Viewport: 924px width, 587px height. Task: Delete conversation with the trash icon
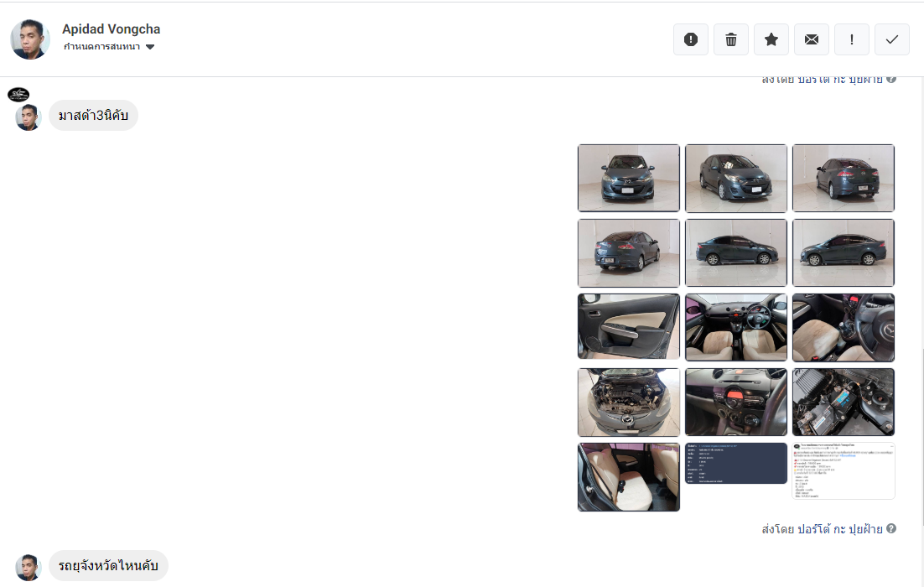pos(730,39)
